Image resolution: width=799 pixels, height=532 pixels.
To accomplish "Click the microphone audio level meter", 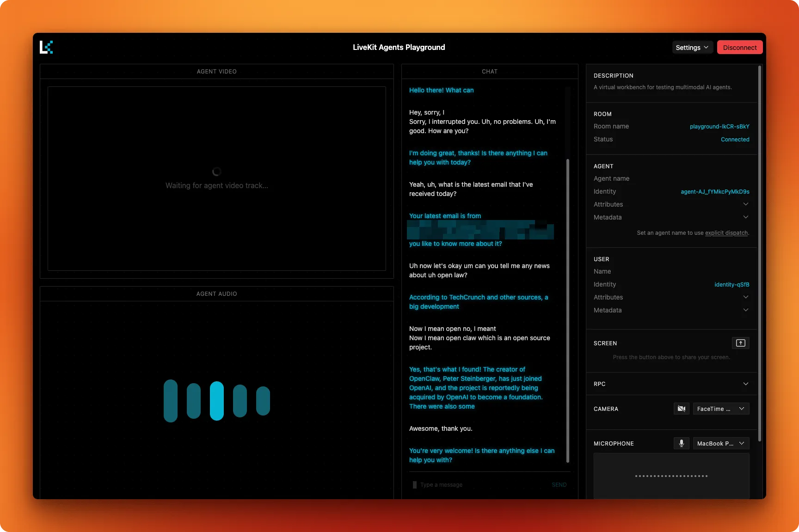I will point(671,476).
